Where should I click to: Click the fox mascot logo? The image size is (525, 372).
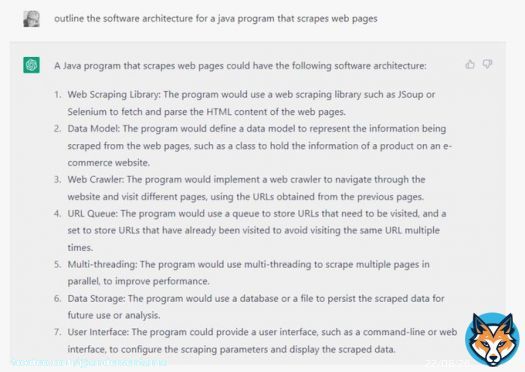point(492,339)
